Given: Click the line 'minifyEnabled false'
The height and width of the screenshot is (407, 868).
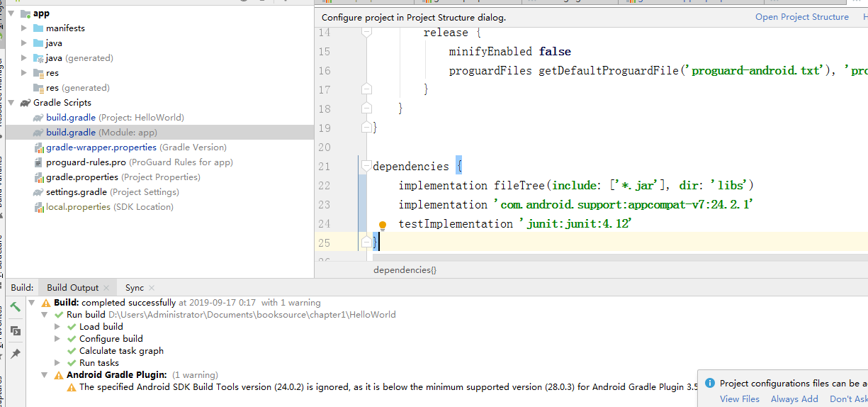Looking at the screenshot, I should point(510,52).
